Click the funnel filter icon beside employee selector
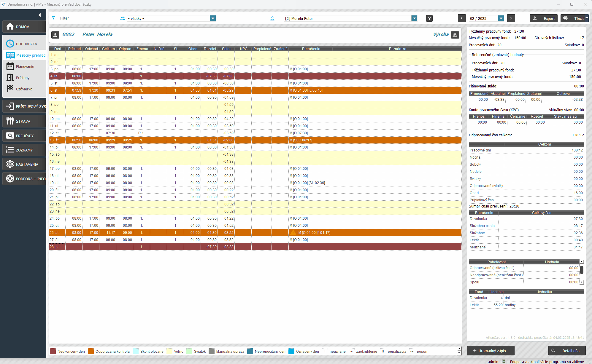This screenshot has width=592, height=364. pyautogui.click(x=429, y=18)
